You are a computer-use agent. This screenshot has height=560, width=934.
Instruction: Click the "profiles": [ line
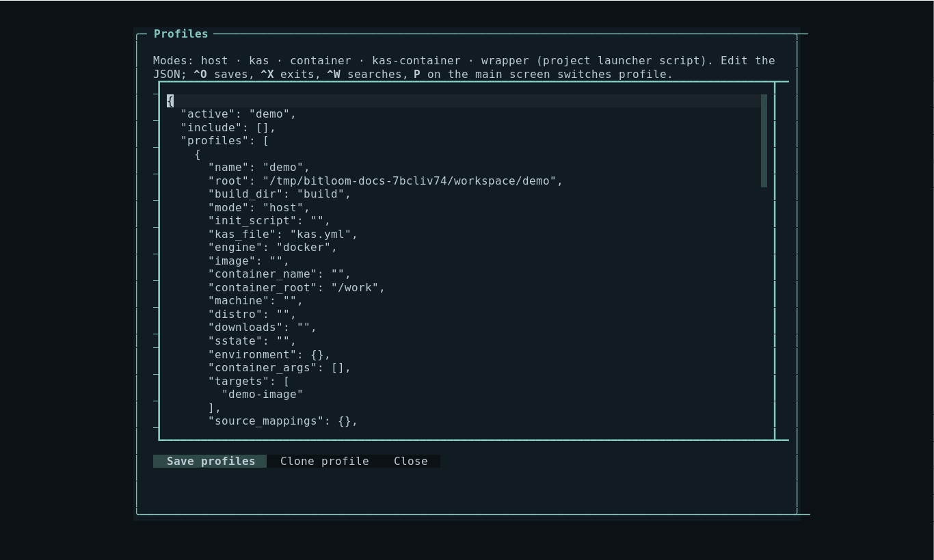225,141
